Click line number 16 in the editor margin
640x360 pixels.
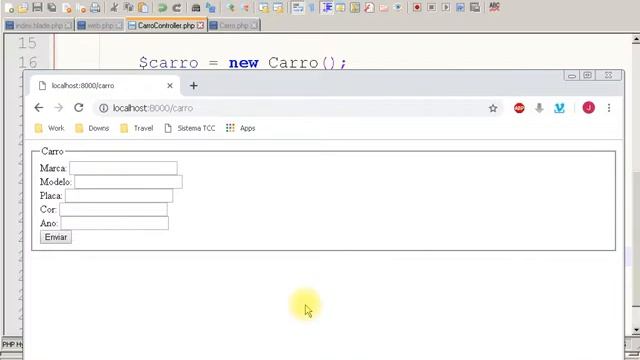click(27, 63)
